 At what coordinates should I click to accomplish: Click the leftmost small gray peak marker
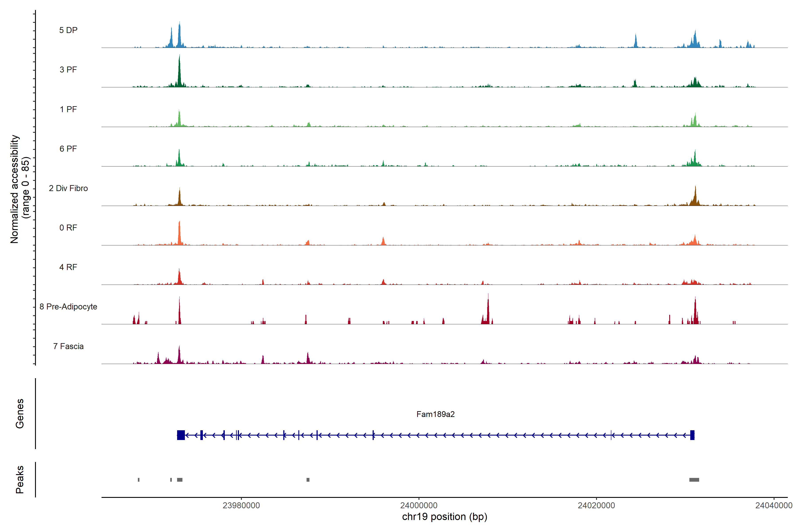138,479
